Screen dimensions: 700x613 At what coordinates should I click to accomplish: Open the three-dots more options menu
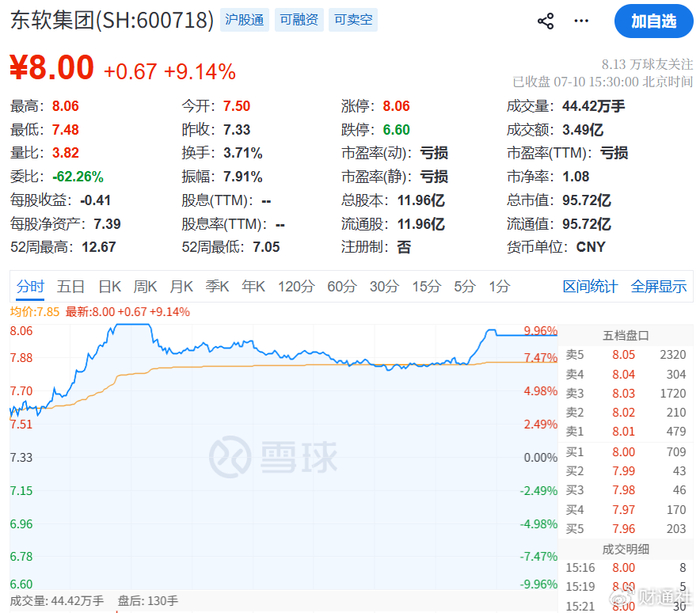pos(581,21)
